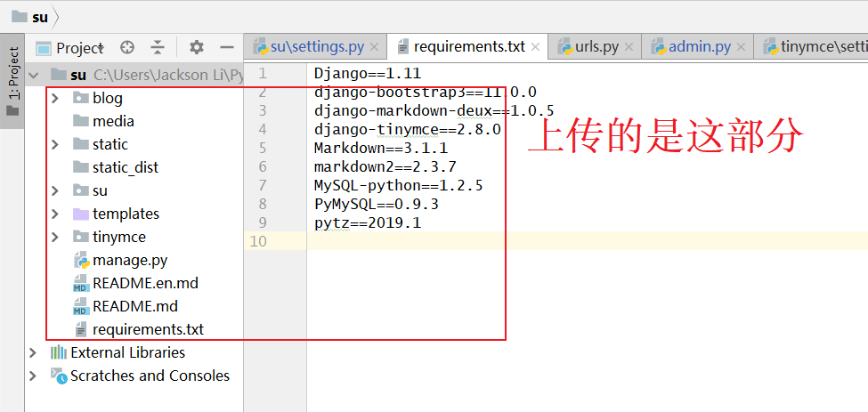This screenshot has height=412, width=868.
Task: Expand External Libraries node
Action: point(33,352)
